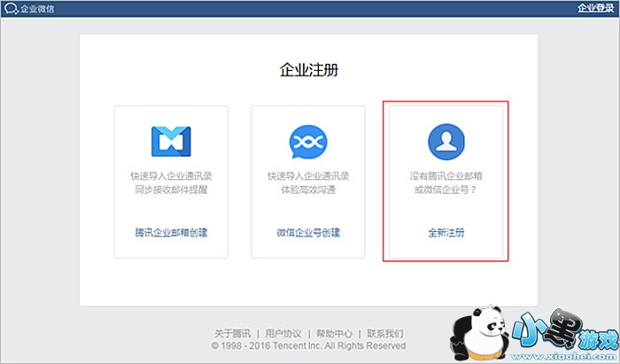Choose 腾讯企业邮箱创建 link
Image resolution: width=620 pixels, height=364 pixels.
tap(171, 232)
